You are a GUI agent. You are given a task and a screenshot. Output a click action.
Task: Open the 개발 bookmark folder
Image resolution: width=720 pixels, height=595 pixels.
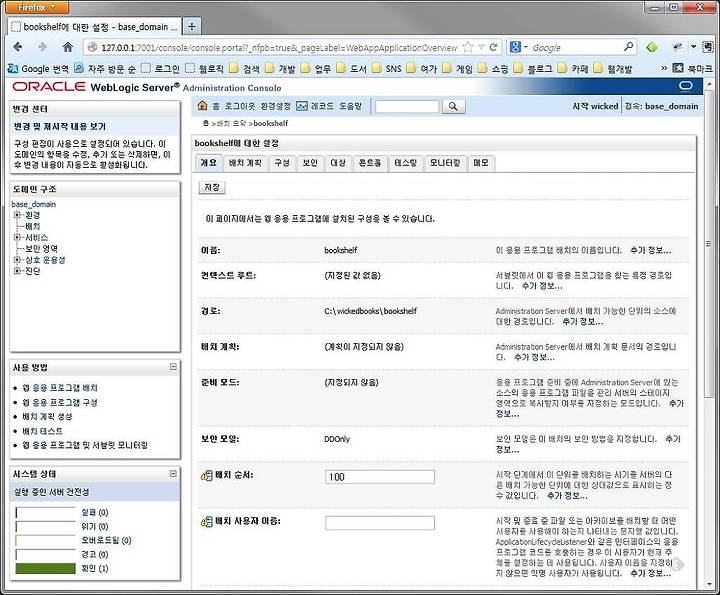click(x=281, y=68)
